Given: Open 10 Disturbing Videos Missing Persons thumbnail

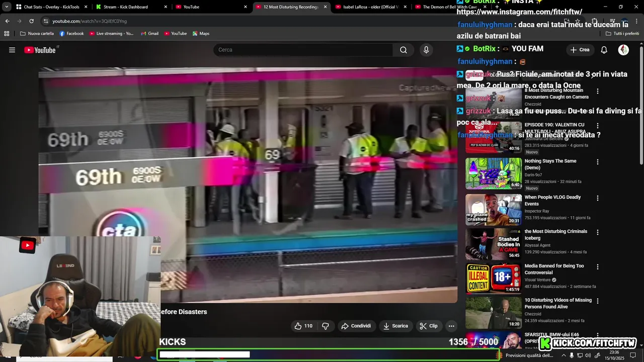Looking at the screenshot, I should [494, 312].
